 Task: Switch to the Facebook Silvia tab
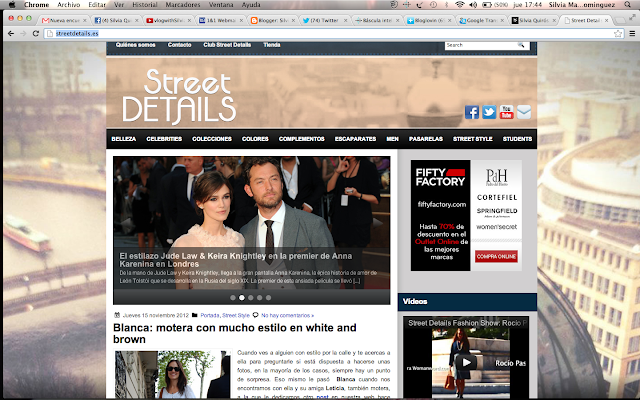[116, 20]
